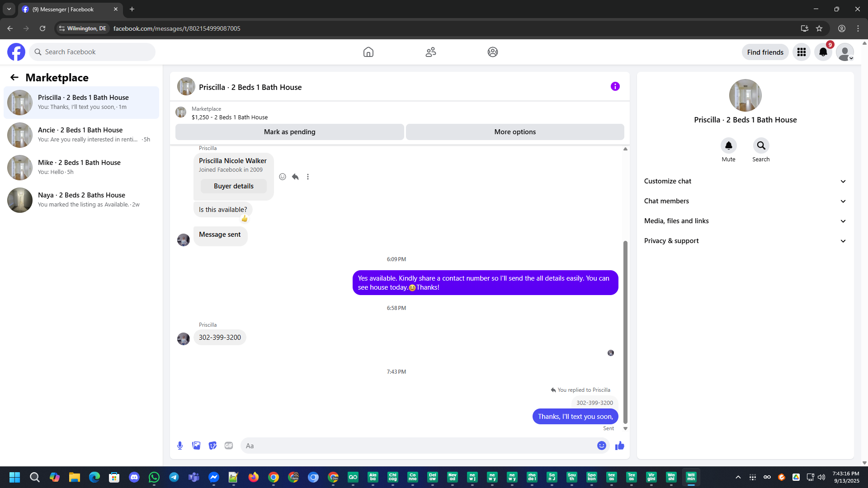This screenshot has width=868, height=488.
Task: Open the emoji picker in message box
Action: pyautogui.click(x=601, y=446)
